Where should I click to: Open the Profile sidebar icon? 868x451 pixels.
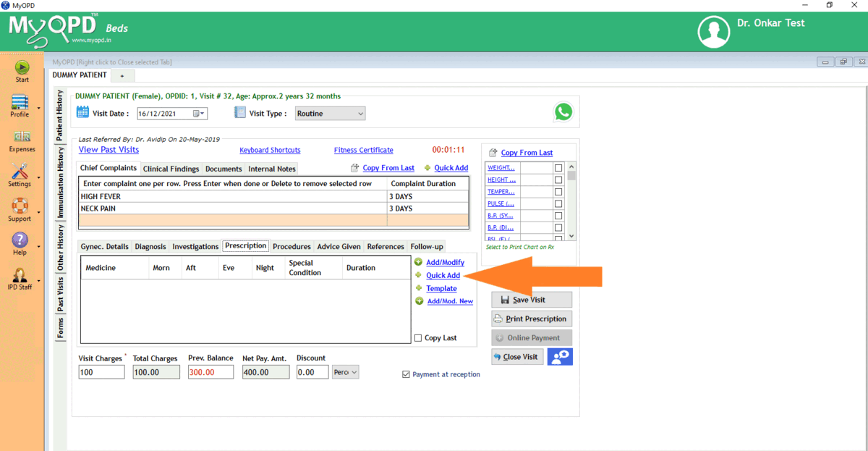click(x=20, y=102)
